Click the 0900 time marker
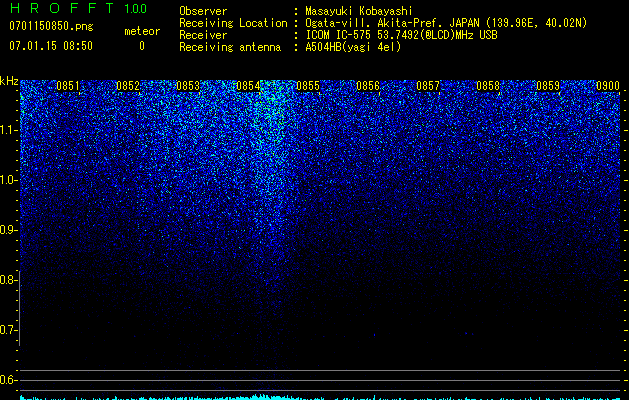The width and height of the screenshot is (629, 400). [608, 86]
